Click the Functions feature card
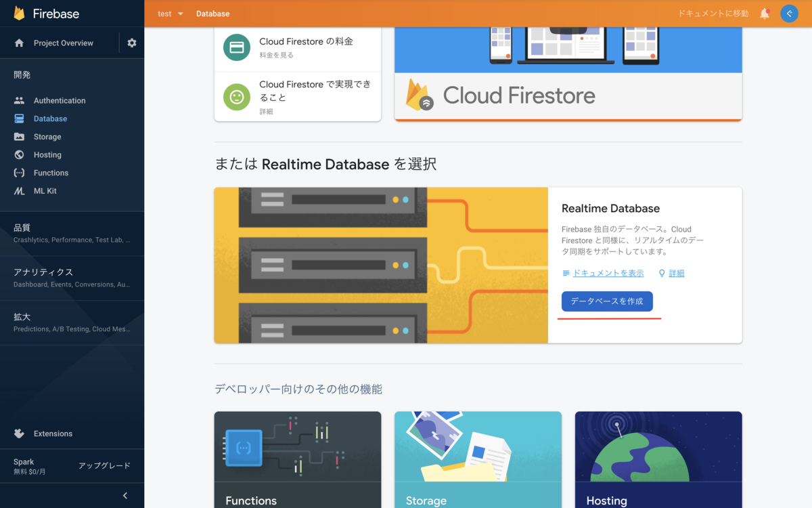 (x=298, y=460)
